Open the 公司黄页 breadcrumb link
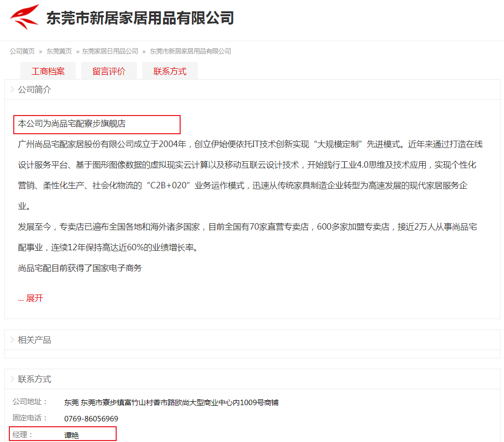This screenshot has height=442, width=504. tap(22, 51)
